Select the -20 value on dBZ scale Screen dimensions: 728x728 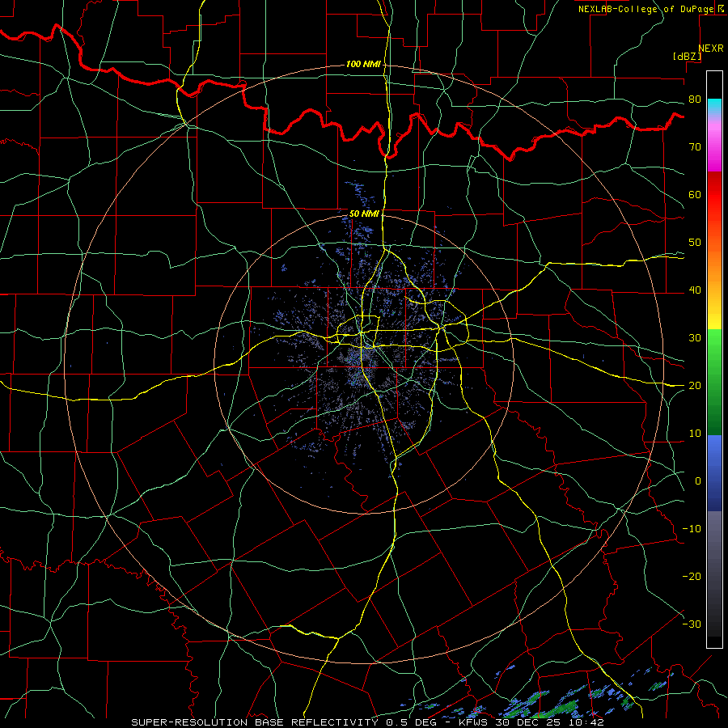692,576
